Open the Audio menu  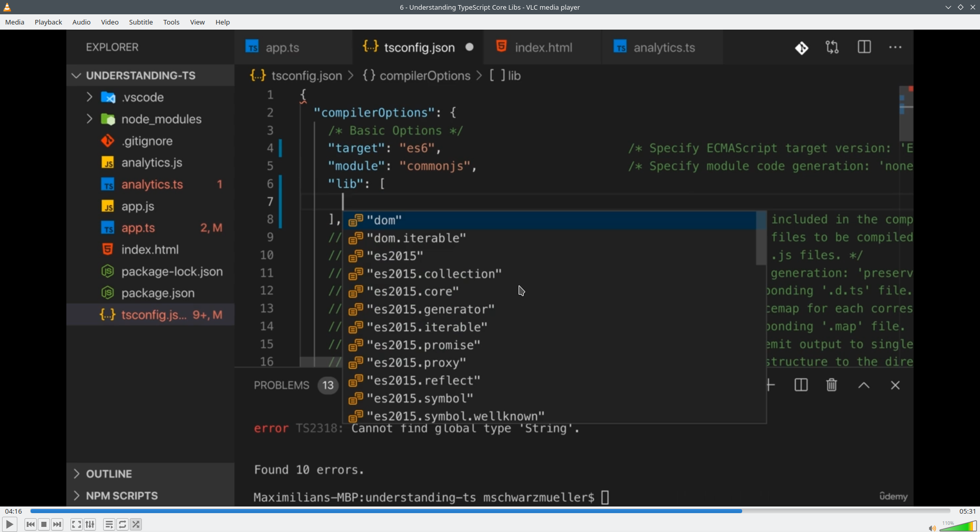(82, 22)
